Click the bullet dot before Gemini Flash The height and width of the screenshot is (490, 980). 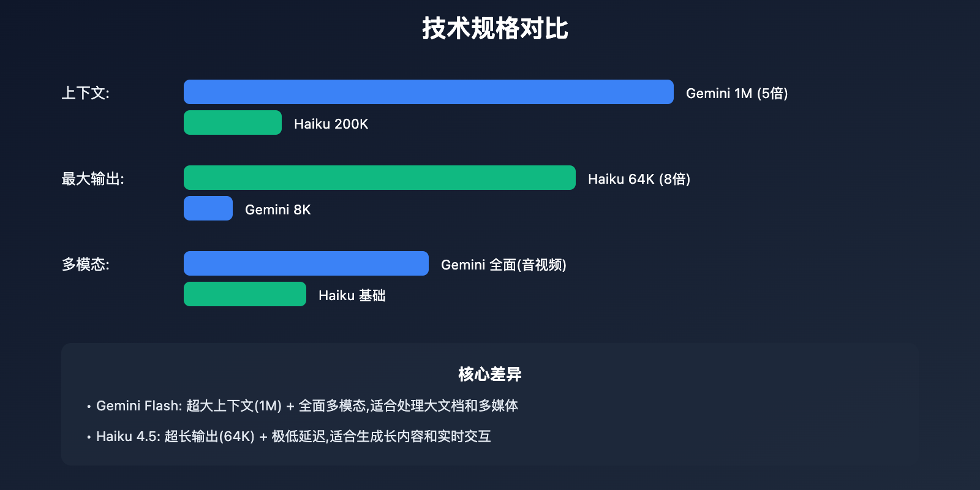coord(89,407)
